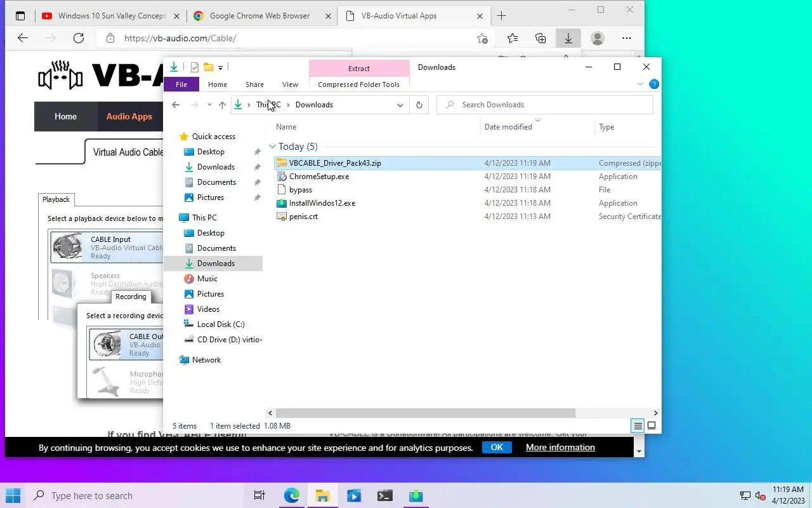This screenshot has height=508, width=812.
Task: Click the Search Downloads field
Action: pyautogui.click(x=545, y=105)
